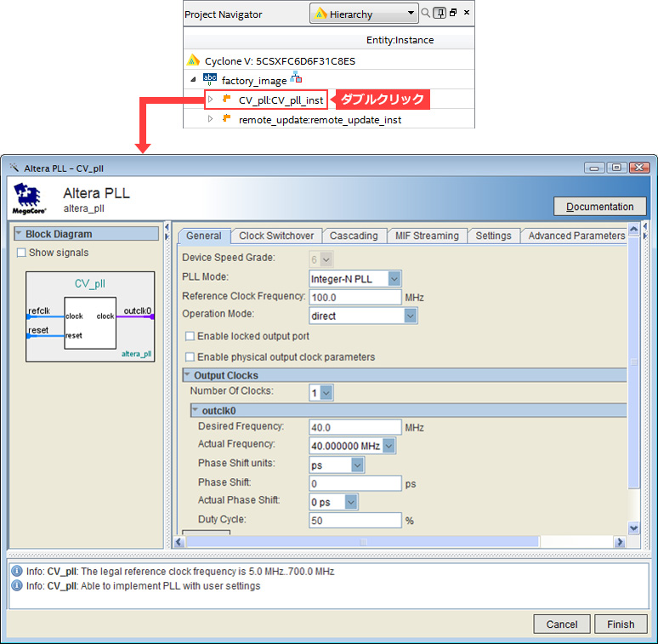The height and width of the screenshot is (644, 658).
Task: Open the Settings tab
Action: tap(493, 236)
